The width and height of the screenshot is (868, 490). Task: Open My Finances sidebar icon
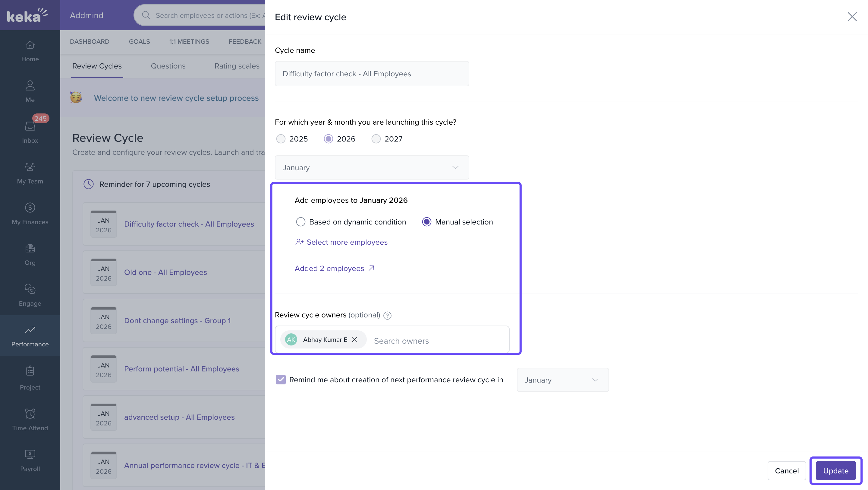[30, 212]
